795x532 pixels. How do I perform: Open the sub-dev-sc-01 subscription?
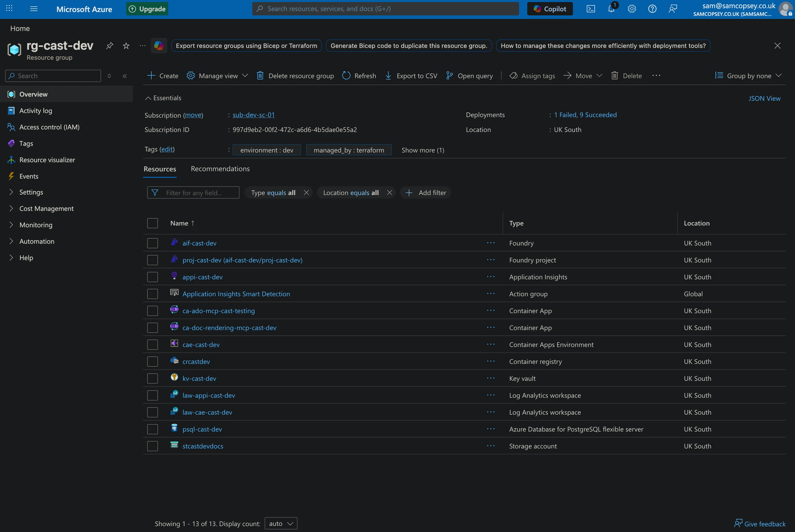(x=253, y=115)
